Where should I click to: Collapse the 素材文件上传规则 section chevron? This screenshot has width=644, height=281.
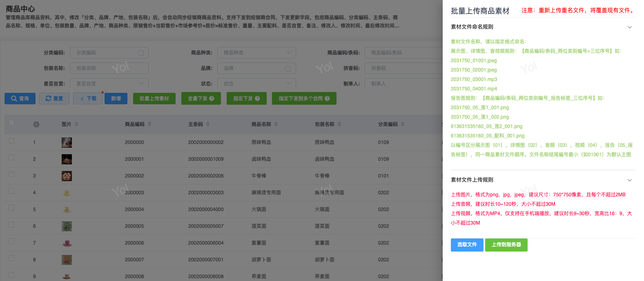click(630, 180)
